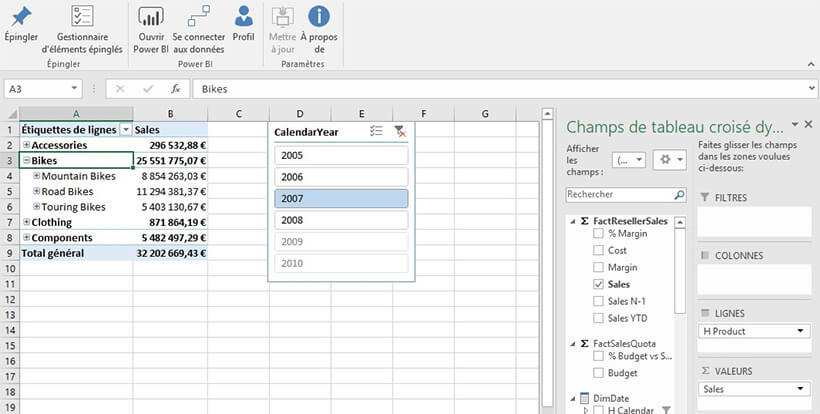
Task: Open À propos de info icon
Action: (318, 17)
